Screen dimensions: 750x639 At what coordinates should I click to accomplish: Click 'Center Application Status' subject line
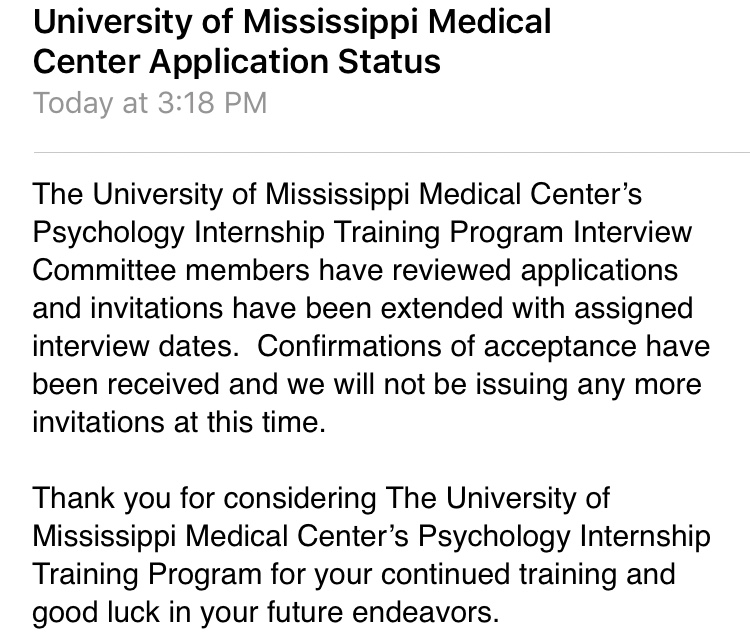(x=237, y=62)
